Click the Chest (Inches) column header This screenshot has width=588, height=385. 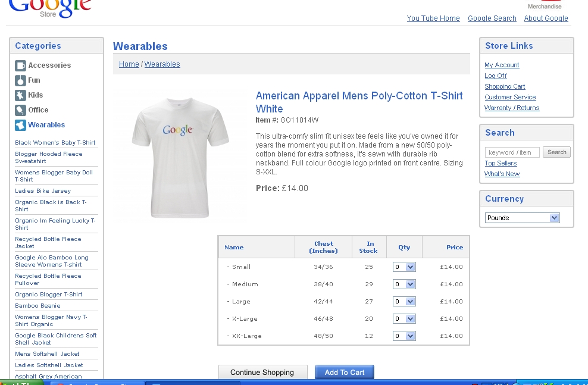pyautogui.click(x=323, y=248)
